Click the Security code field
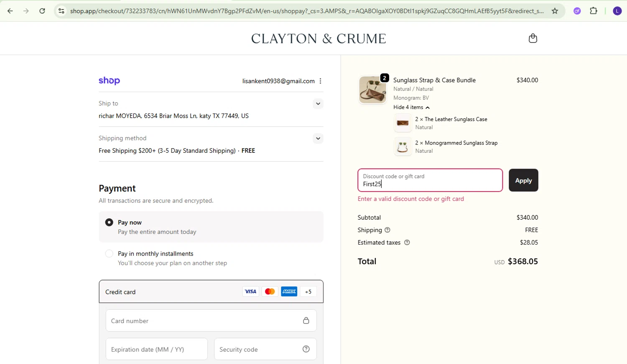Screen dimensions: 627x364 265,349
